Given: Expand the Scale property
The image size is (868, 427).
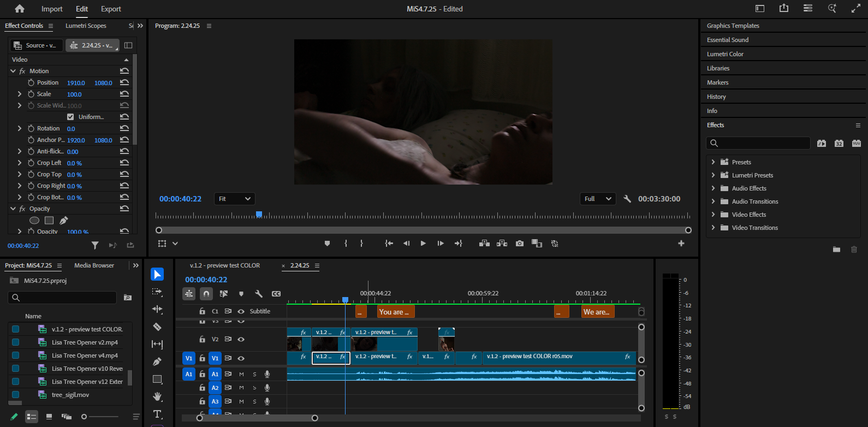Looking at the screenshot, I should pos(20,94).
